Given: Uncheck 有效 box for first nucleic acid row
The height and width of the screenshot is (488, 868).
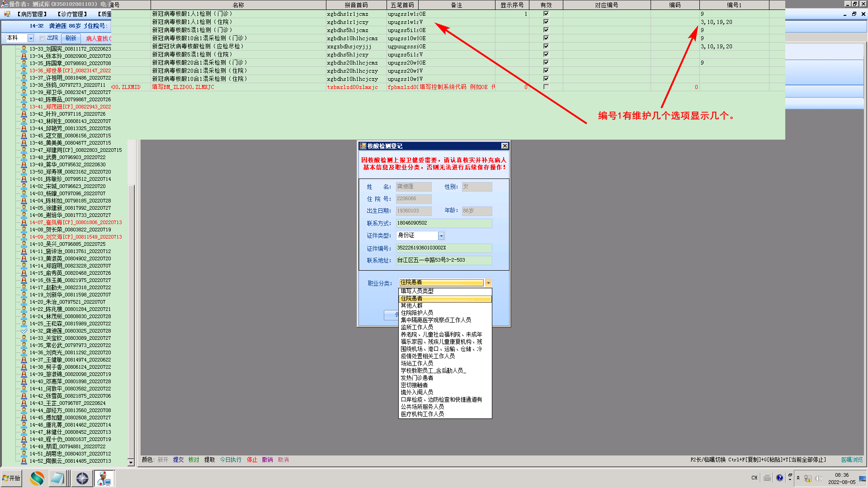Looking at the screenshot, I should (x=546, y=14).
